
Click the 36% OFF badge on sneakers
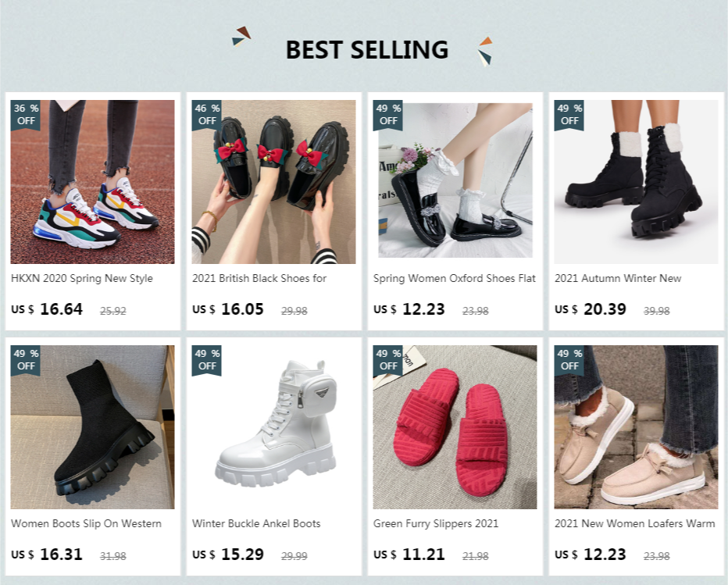[26, 114]
